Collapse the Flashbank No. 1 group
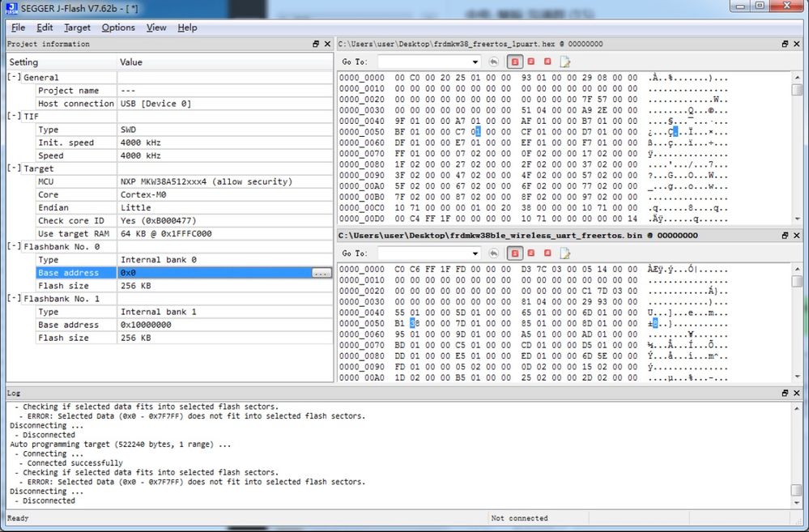The width and height of the screenshot is (809, 532). pyautogui.click(x=14, y=299)
